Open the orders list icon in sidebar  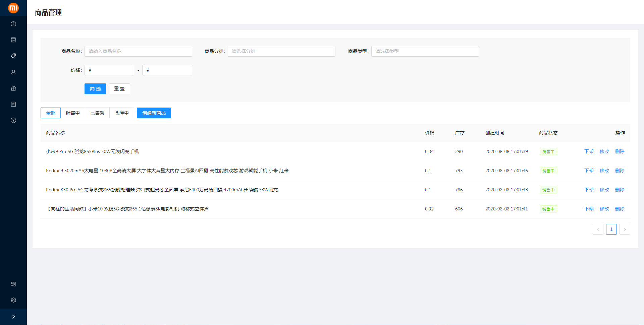point(13,104)
